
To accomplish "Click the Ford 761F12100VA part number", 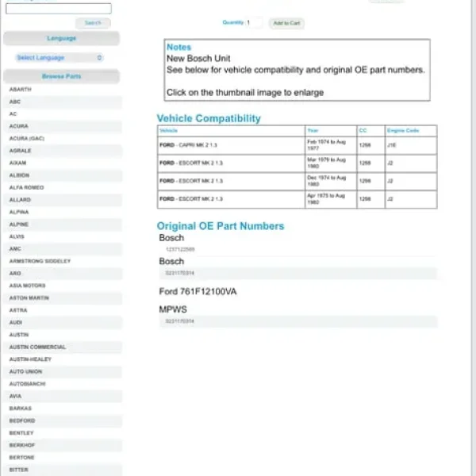I will coord(198,292).
